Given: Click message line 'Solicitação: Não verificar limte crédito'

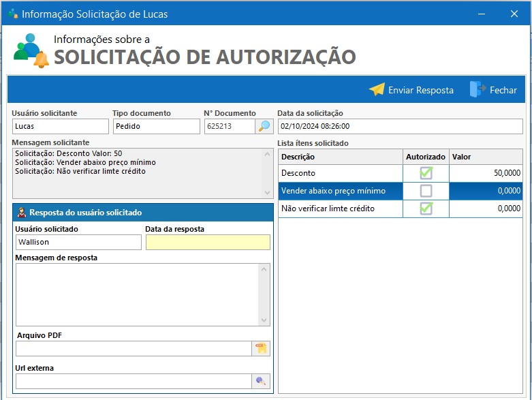Looking at the screenshot, I should [80, 171].
